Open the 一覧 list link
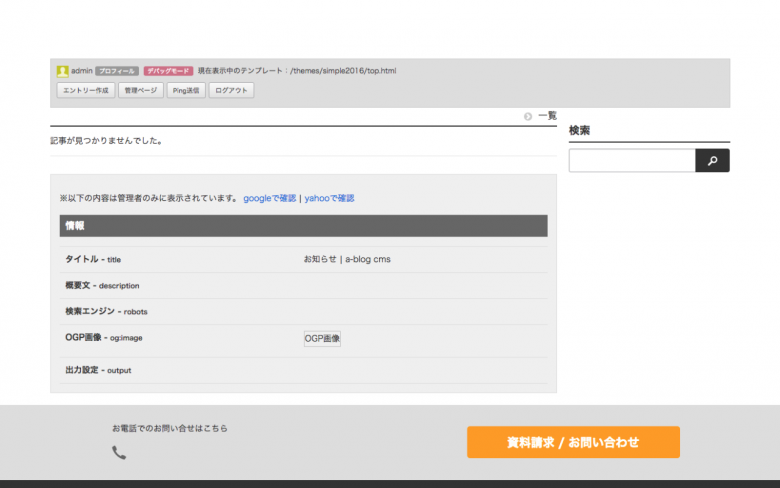The image size is (780, 488). tap(547, 116)
